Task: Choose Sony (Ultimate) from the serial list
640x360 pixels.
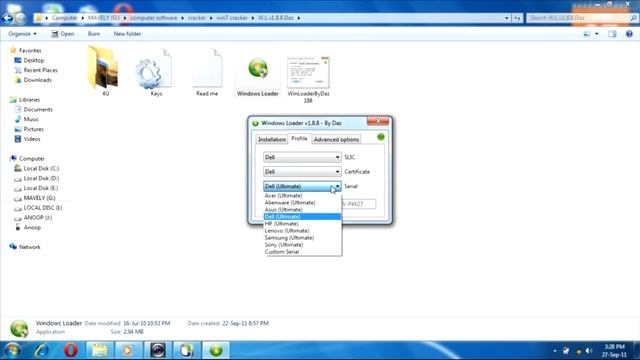Action: (x=302, y=244)
